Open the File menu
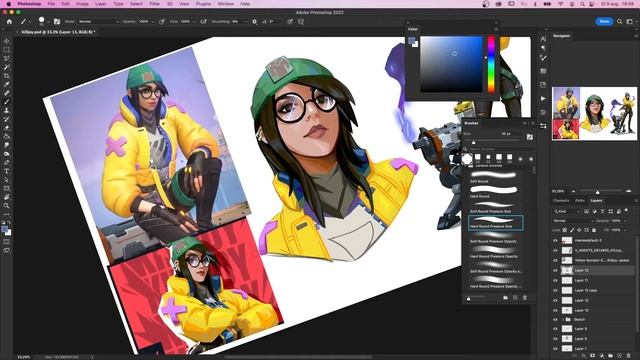640x360 pixels. coord(51,4)
